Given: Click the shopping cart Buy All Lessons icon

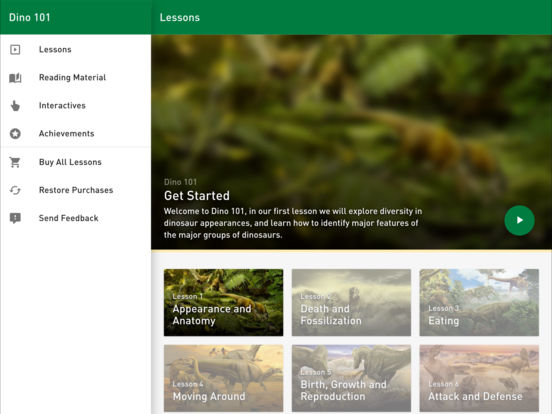Looking at the screenshot, I should coord(15,162).
